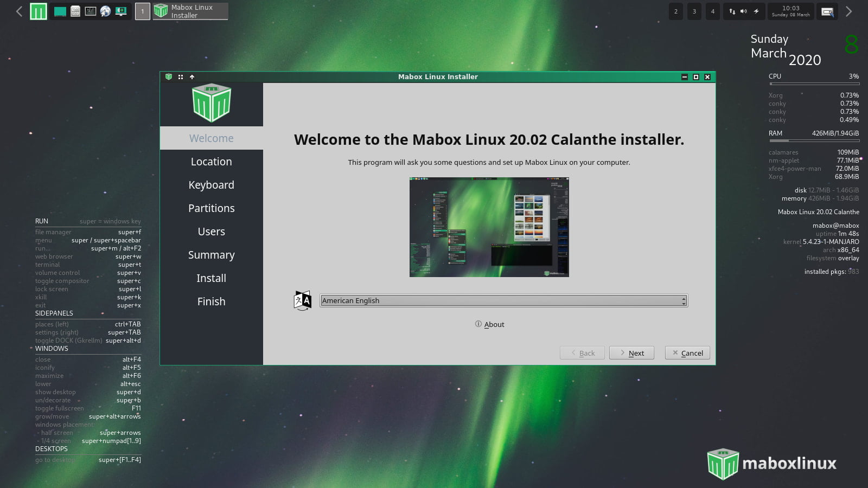Open the Mabox main menu logo
Screen dimensions: 868x488
pyautogui.click(x=38, y=11)
